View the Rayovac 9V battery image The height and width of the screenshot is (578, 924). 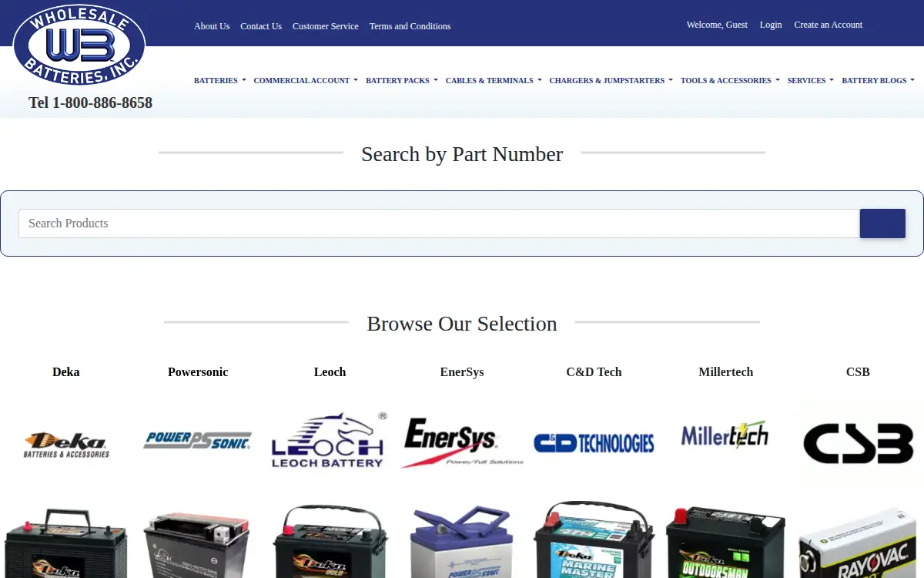[x=858, y=543]
